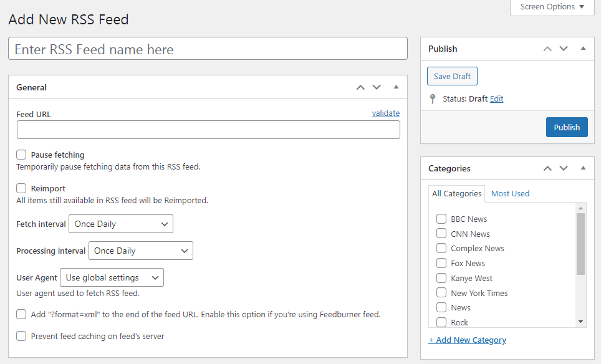Open the Fetch interval dropdown
Screen dimensions: 601x364
[x=121, y=224]
